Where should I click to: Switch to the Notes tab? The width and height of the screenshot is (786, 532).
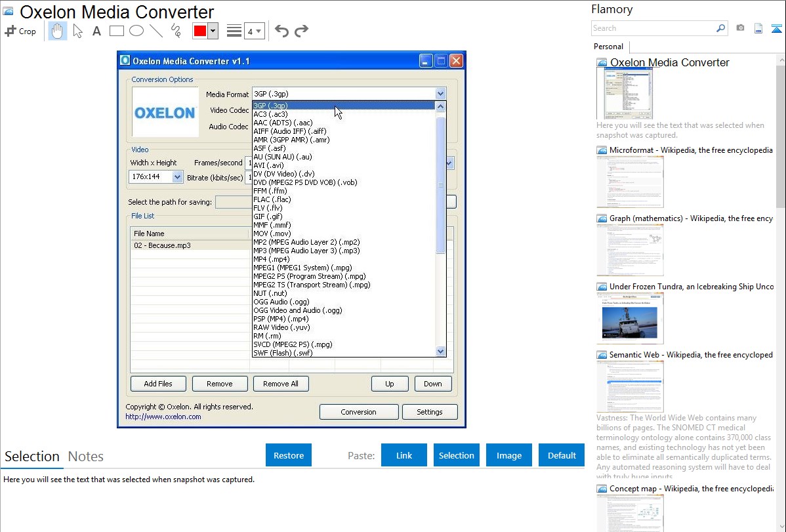point(86,457)
